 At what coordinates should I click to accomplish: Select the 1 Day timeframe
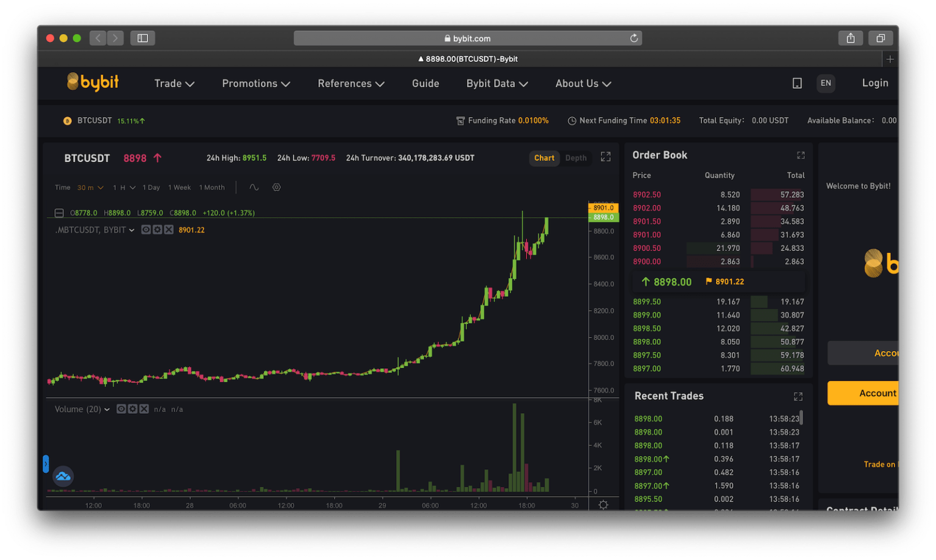click(151, 187)
